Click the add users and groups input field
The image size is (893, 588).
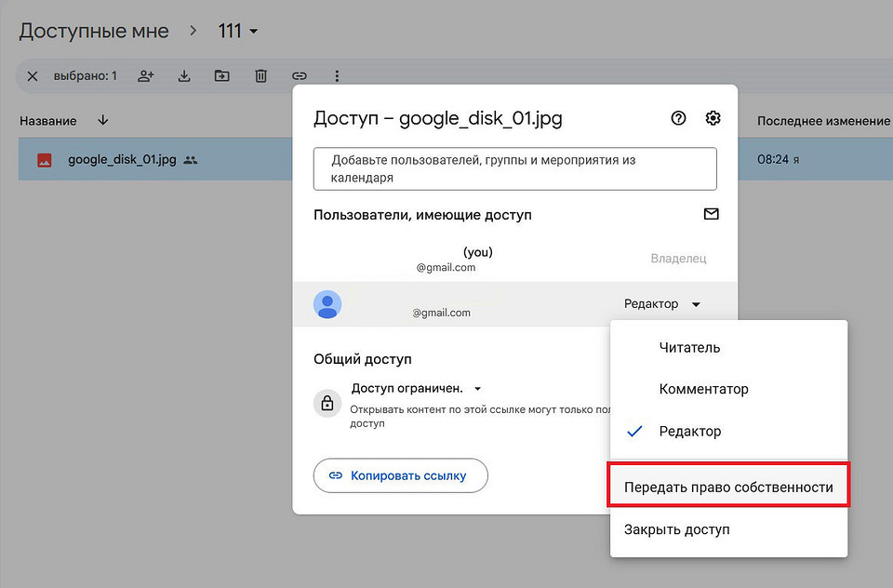tap(514, 168)
